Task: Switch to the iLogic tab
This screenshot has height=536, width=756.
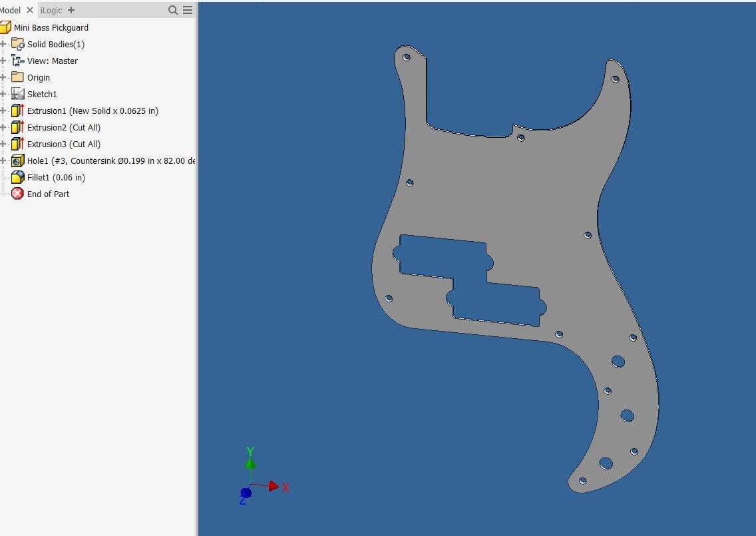Action: pos(51,10)
